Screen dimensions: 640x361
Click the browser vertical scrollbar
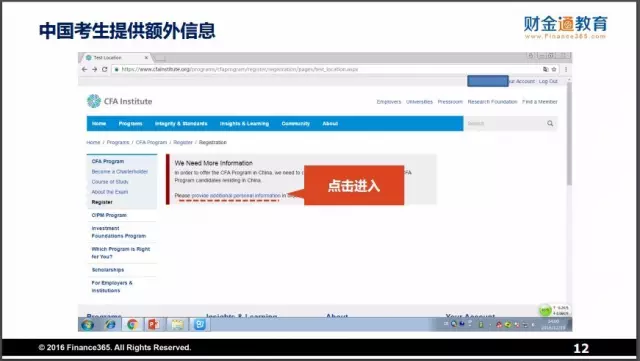[x=569, y=133]
